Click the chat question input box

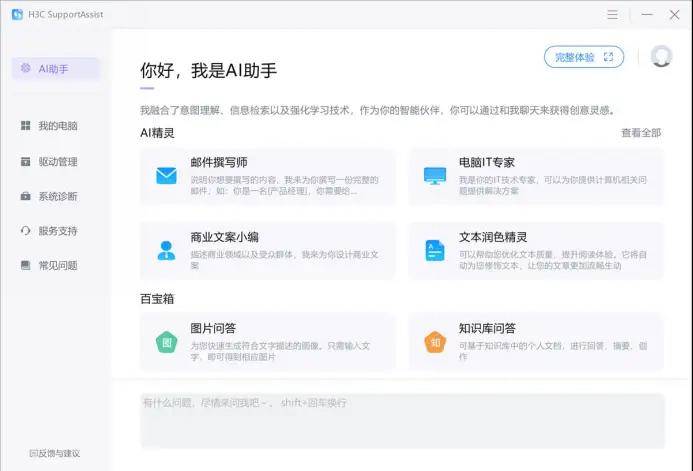[402, 420]
